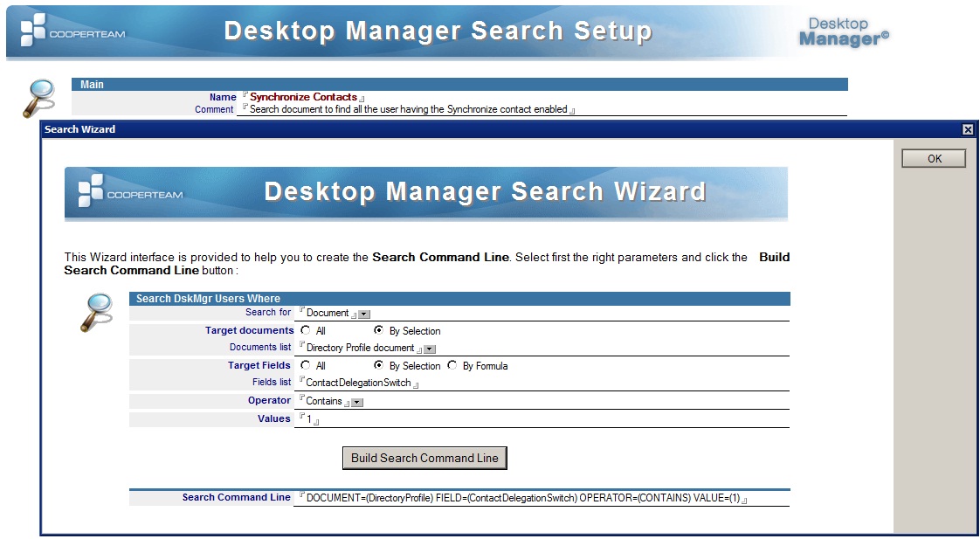Click the Values input field containing 1
Viewport: 980px width, 539px height.
309,419
